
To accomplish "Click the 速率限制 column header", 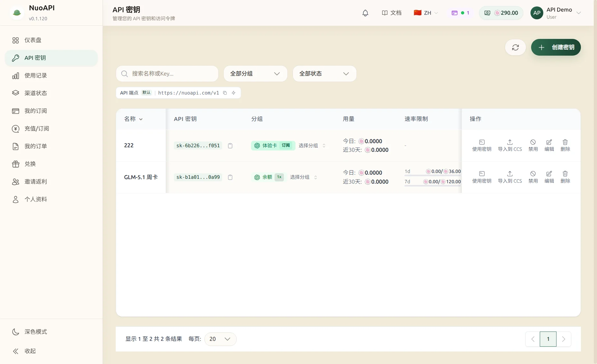I will [416, 119].
